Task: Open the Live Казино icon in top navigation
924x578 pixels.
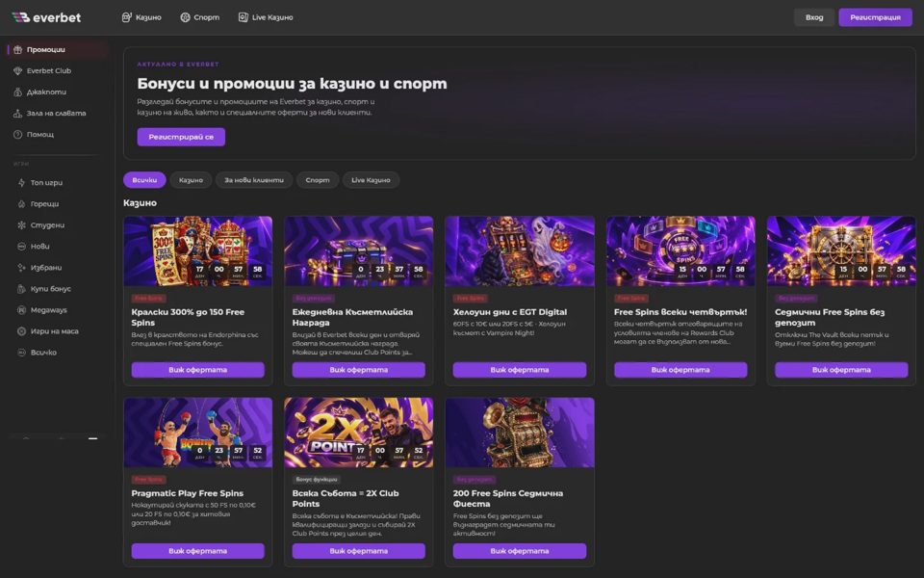Action: (x=244, y=17)
